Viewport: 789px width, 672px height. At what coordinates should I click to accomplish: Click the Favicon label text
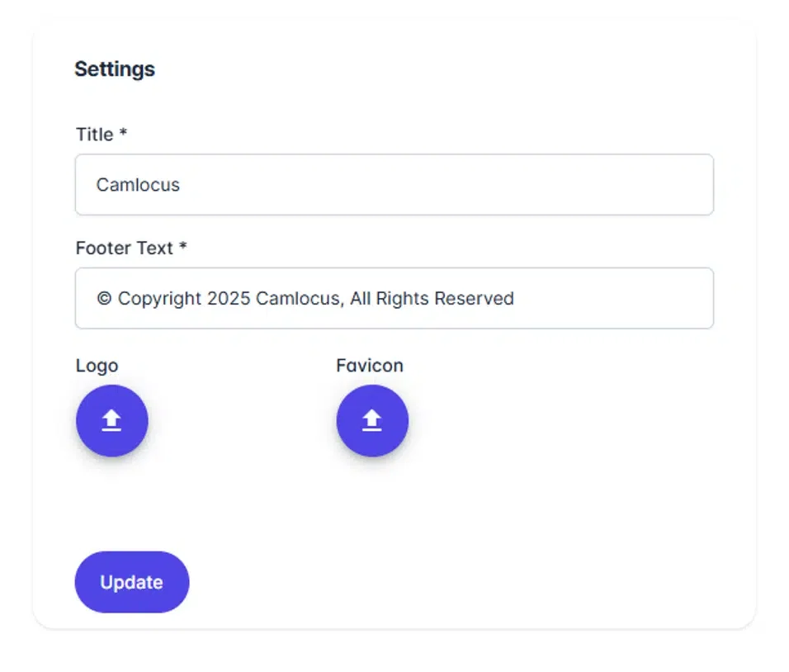pos(370,366)
